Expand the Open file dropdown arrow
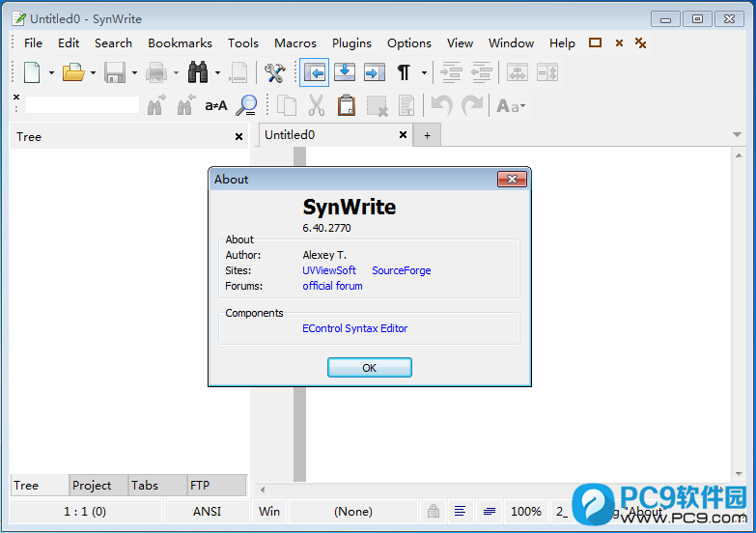The height and width of the screenshot is (533, 756). (x=93, y=72)
